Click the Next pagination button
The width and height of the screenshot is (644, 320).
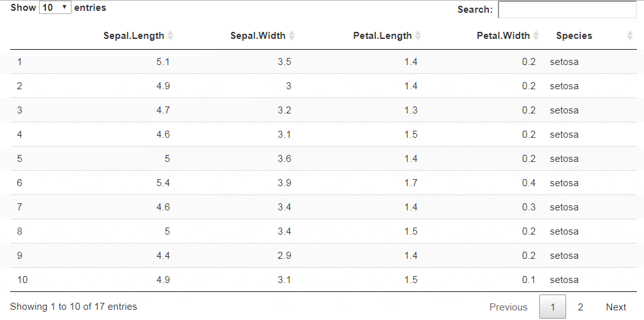coord(616,307)
